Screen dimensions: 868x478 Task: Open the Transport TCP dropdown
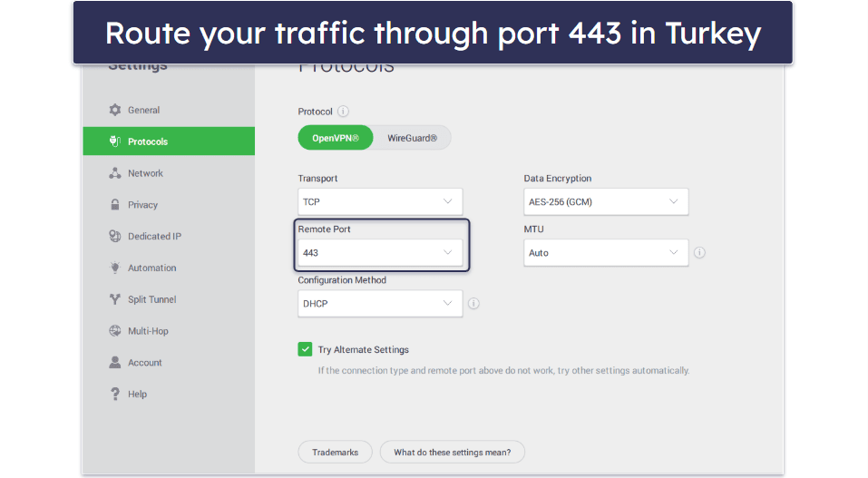pyautogui.click(x=380, y=201)
